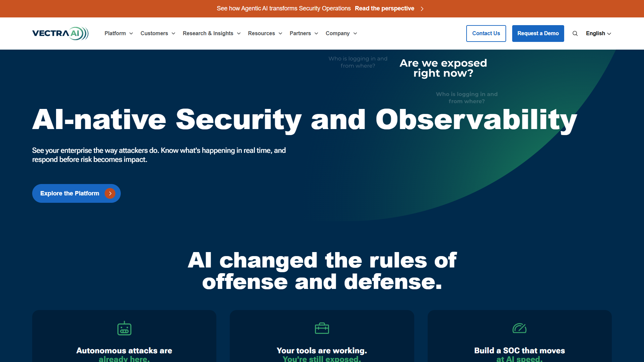The height and width of the screenshot is (362, 644).
Task: Click the arrow icon in the top banner
Action: click(x=422, y=9)
